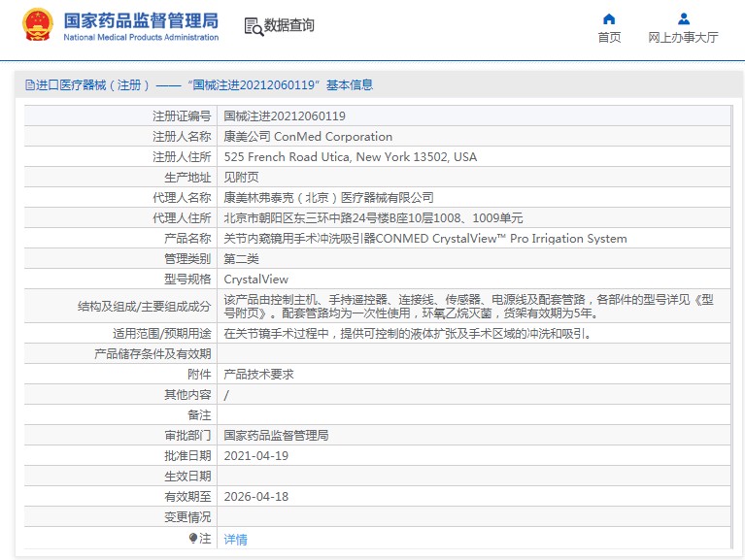Click the expiry date 2026-04-18

(x=255, y=496)
